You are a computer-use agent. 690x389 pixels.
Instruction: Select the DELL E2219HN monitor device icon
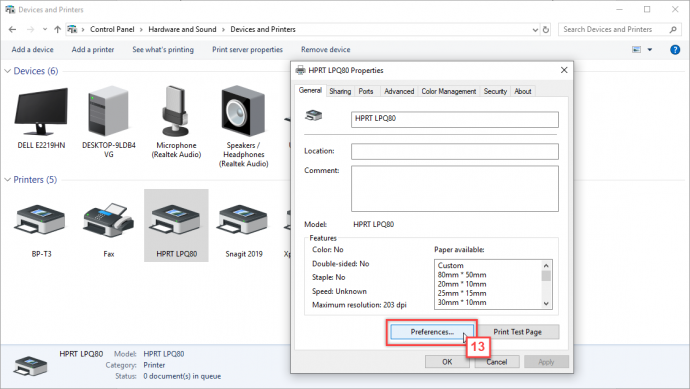coord(41,111)
